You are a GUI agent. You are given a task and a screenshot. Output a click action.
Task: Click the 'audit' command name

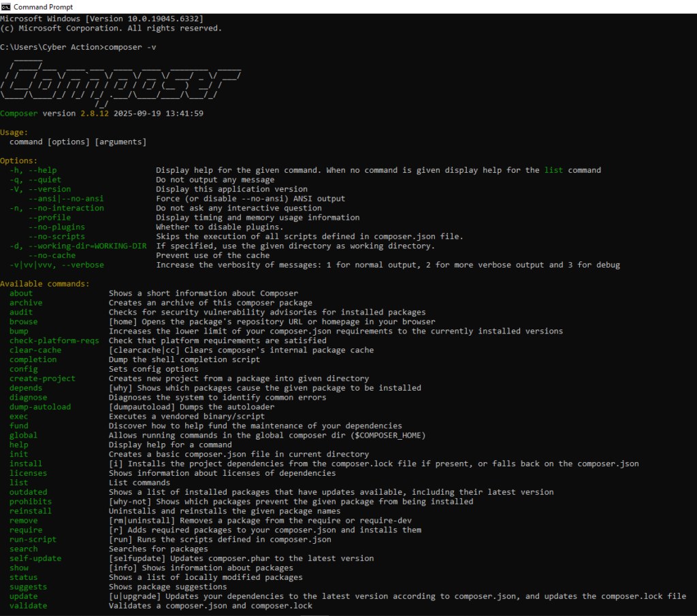pos(21,312)
